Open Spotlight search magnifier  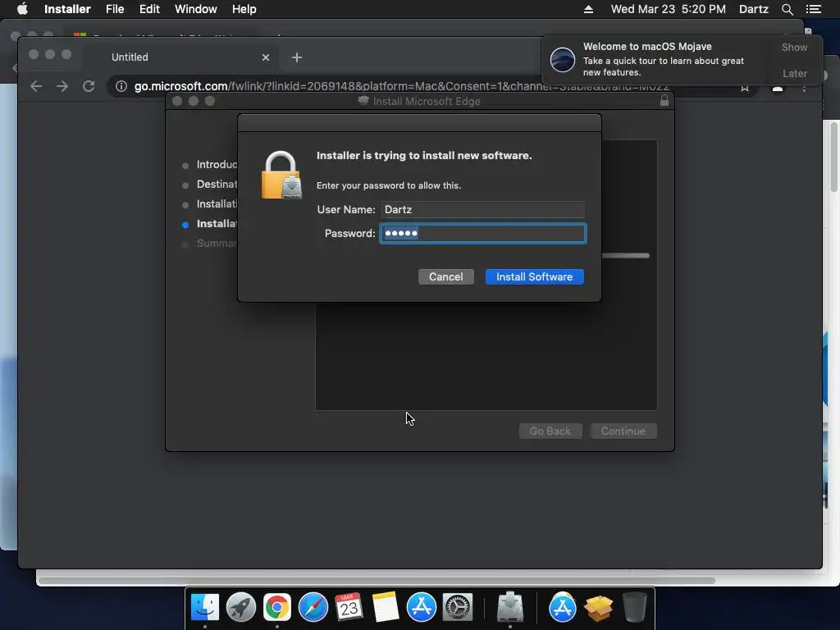(x=787, y=9)
